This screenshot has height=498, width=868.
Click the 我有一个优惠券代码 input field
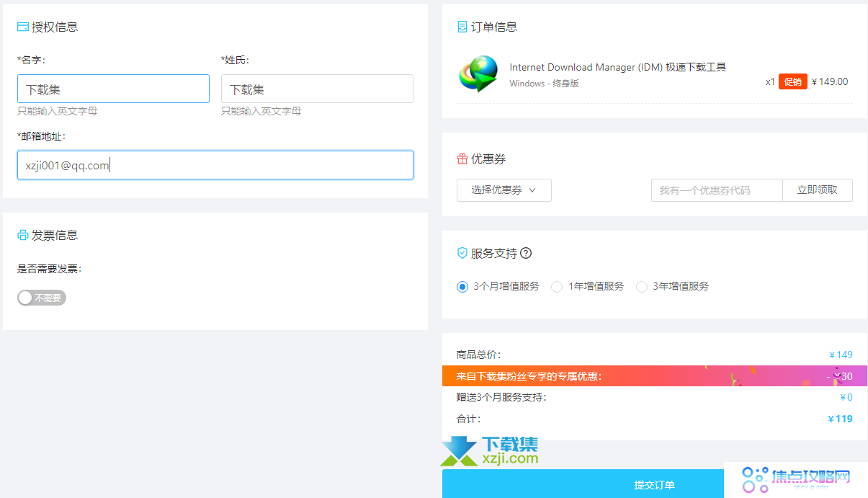(x=717, y=190)
